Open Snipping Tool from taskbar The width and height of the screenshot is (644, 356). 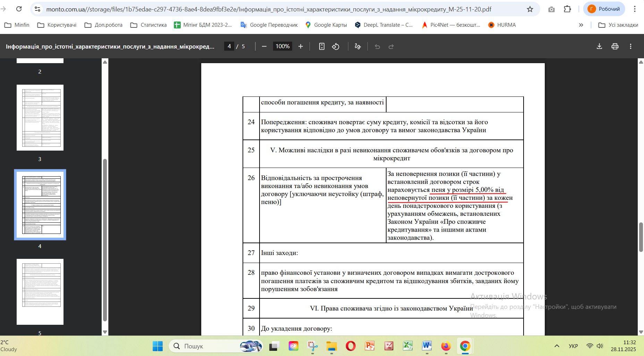pos(313,346)
